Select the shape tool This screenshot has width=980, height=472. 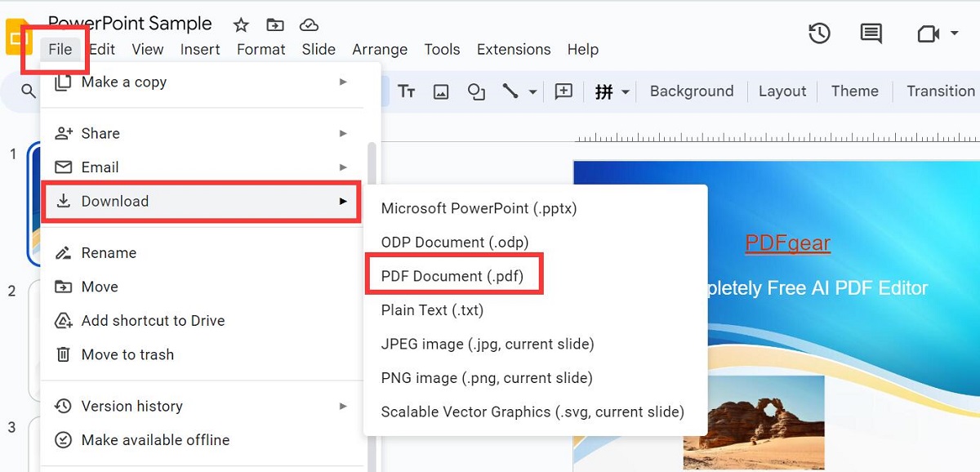476,91
